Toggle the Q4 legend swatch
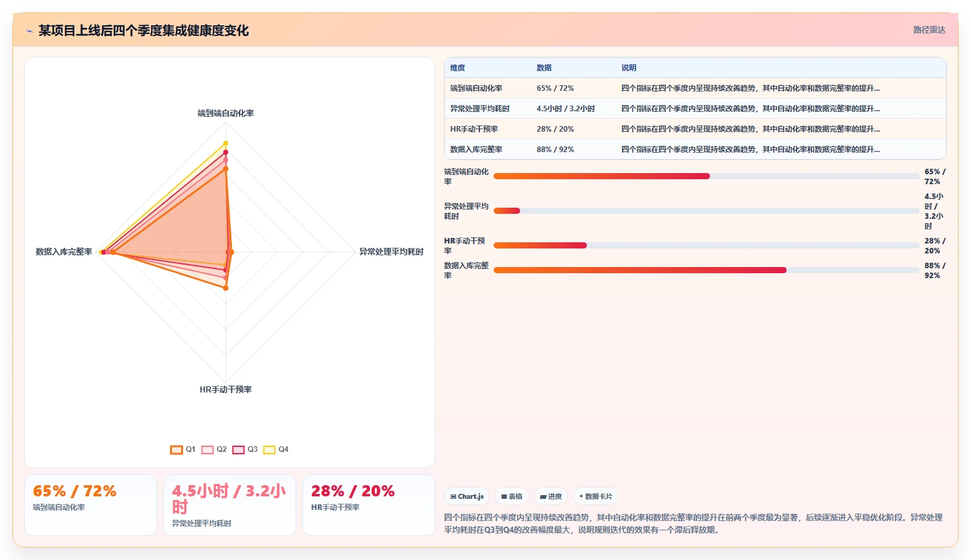971x560 pixels. pyautogui.click(x=269, y=449)
